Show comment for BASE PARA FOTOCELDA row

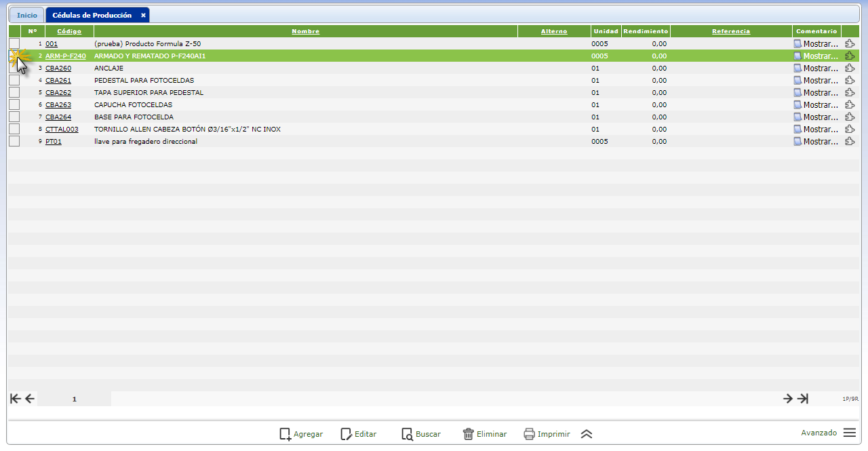tap(816, 117)
